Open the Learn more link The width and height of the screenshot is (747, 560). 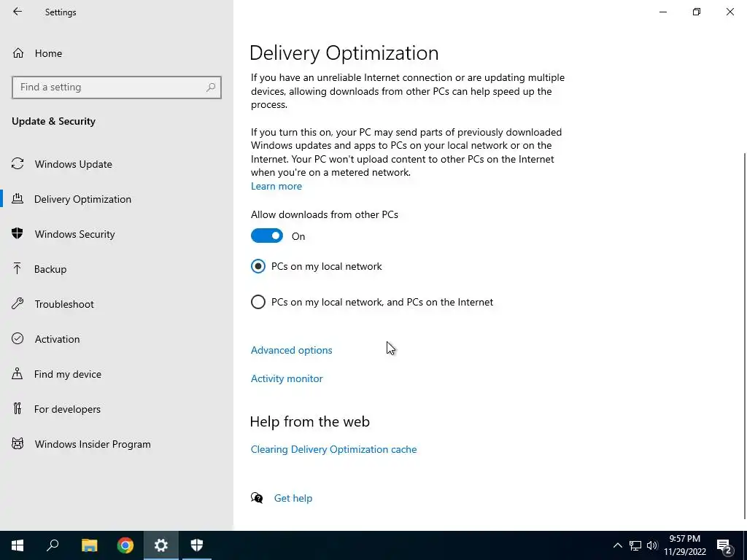coord(276,186)
